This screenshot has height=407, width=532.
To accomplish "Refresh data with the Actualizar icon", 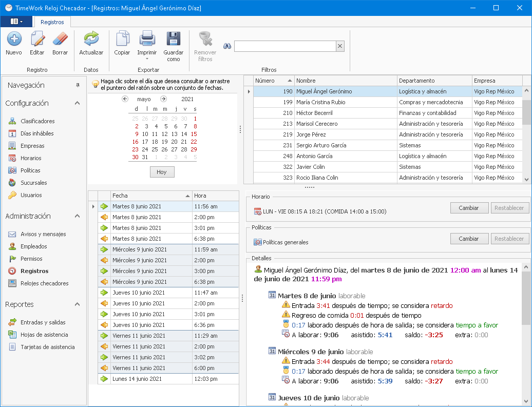I will 91,40.
